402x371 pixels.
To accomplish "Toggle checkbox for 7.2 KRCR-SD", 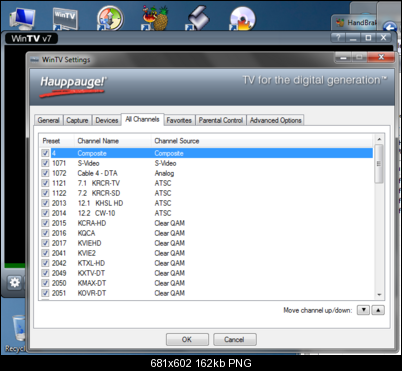I will pos(45,193).
